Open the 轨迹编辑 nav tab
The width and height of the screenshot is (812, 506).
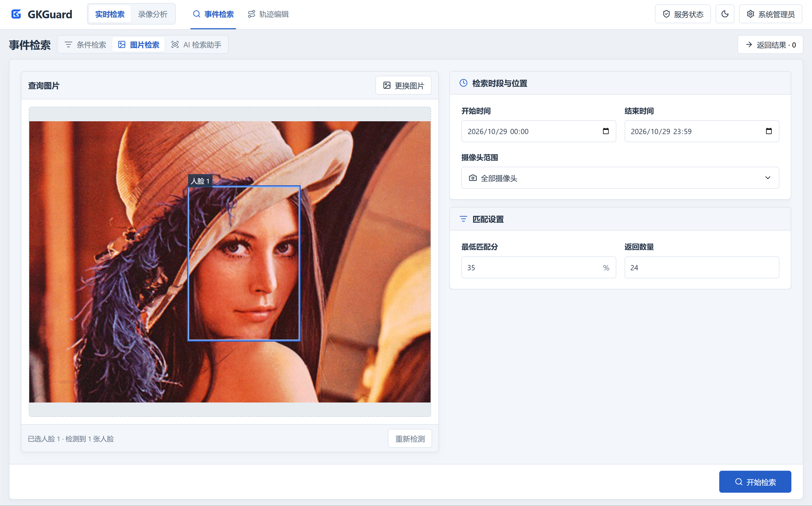pyautogui.click(x=268, y=14)
